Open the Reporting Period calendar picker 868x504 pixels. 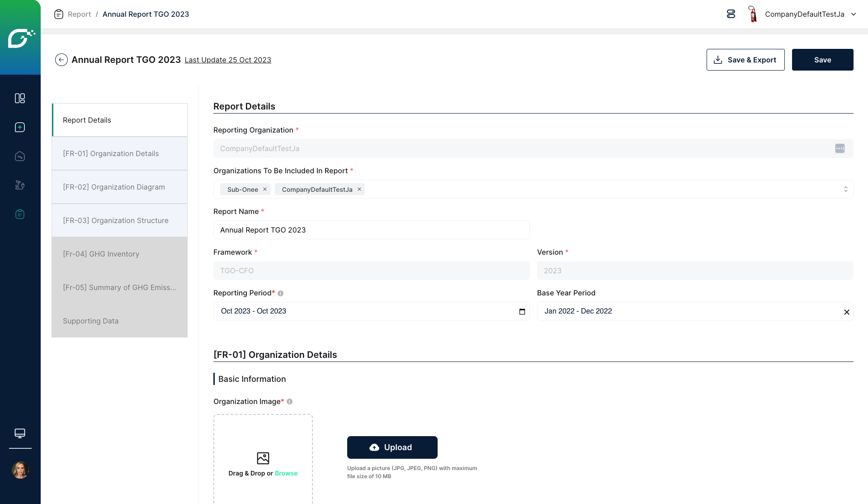[x=522, y=311]
